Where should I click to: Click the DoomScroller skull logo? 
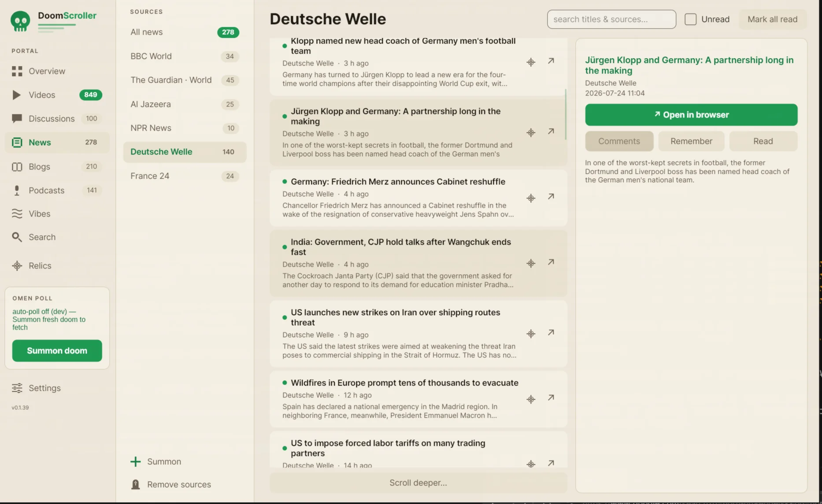[20, 21]
